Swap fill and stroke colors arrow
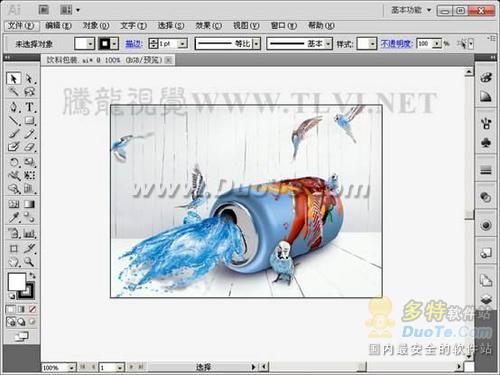This screenshot has height=375, width=500. (32, 275)
